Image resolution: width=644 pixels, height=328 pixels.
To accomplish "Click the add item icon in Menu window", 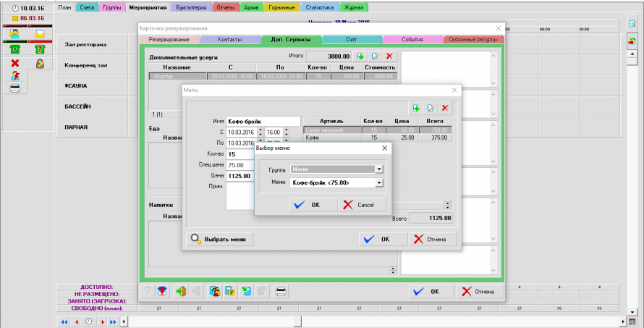I will pos(416,108).
